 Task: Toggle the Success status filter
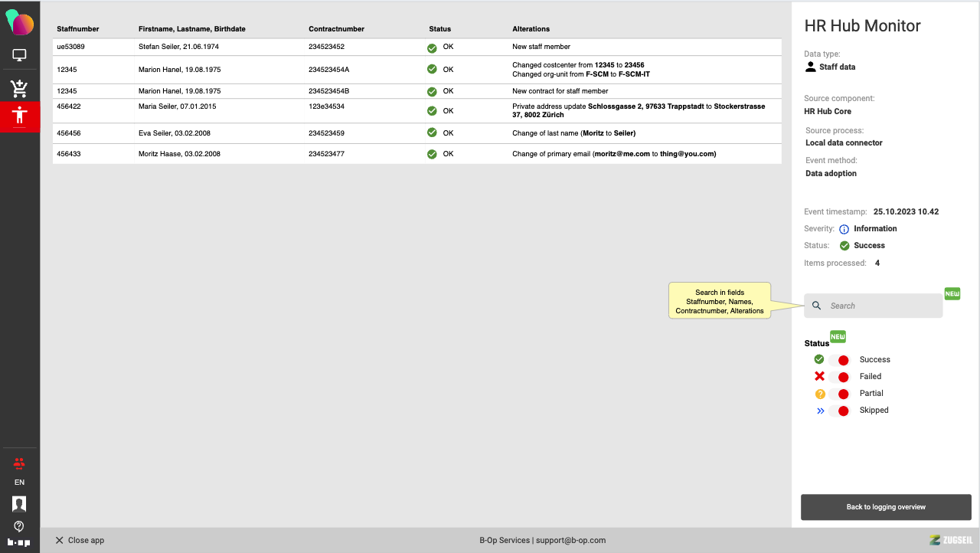point(839,360)
